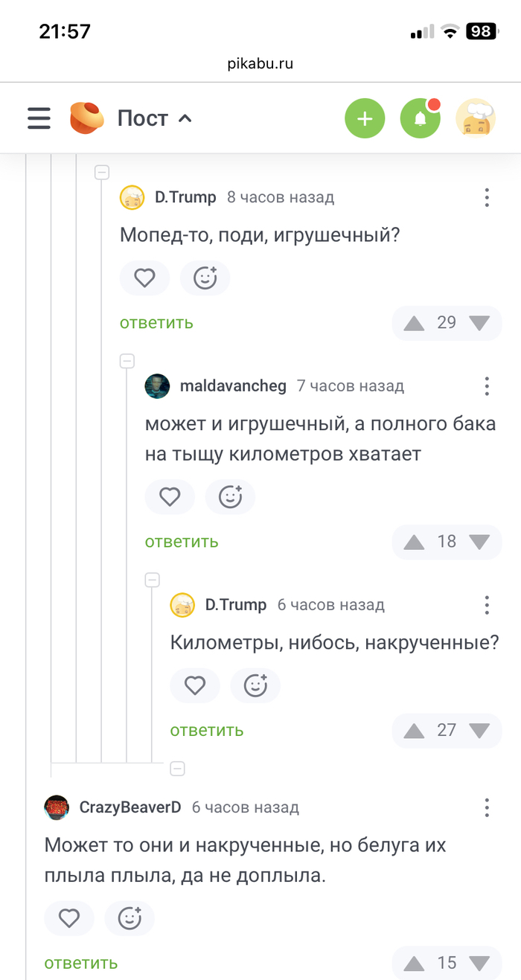Heart D.Trump's Километры comment
521x980 pixels.
point(195,685)
